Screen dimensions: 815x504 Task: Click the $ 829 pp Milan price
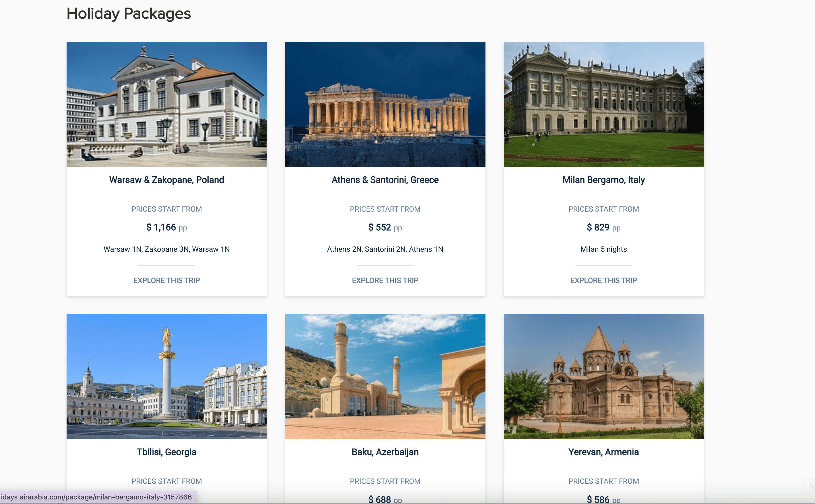(x=603, y=227)
